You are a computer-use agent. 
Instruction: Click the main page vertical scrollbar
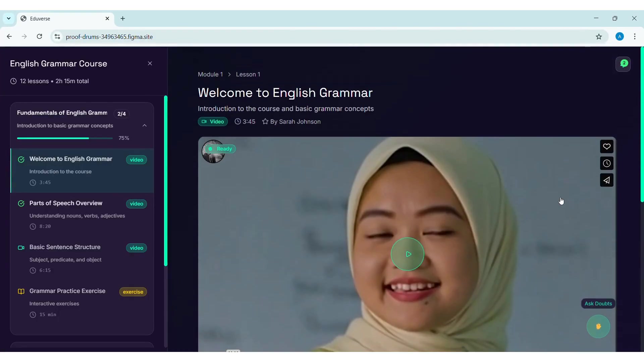pyautogui.click(x=642, y=125)
